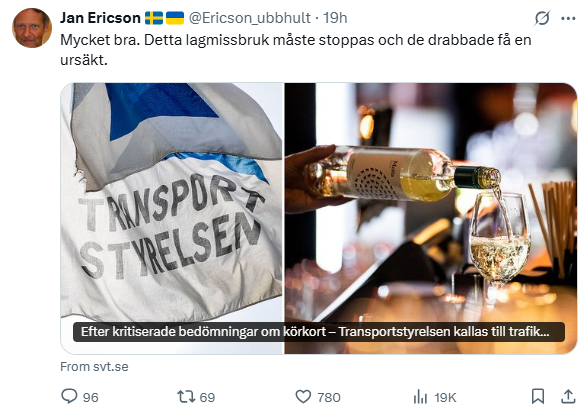Open Jan Ericson's profile avatar
587x413 pixels.
click(32, 28)
